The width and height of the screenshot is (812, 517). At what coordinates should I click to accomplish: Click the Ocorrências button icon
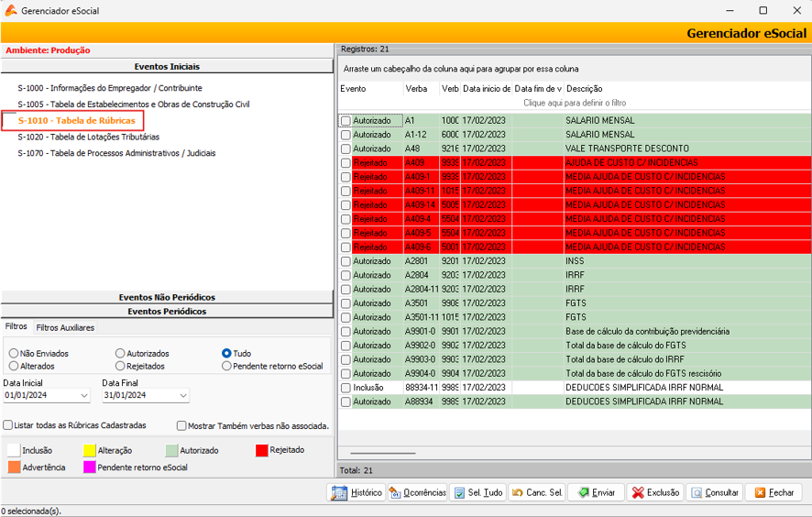coord(395,492)
